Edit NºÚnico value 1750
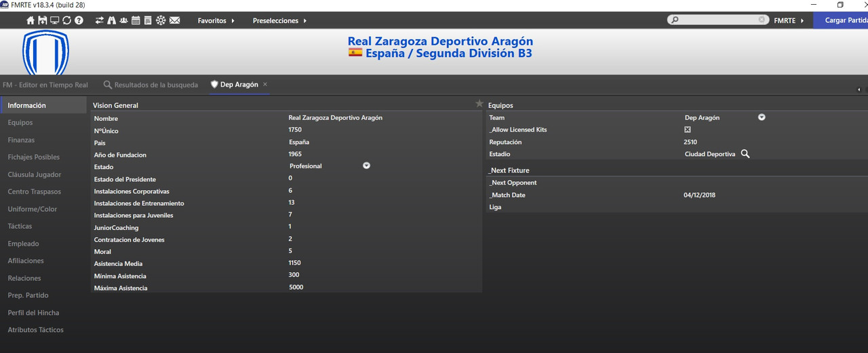 [295, 130]
